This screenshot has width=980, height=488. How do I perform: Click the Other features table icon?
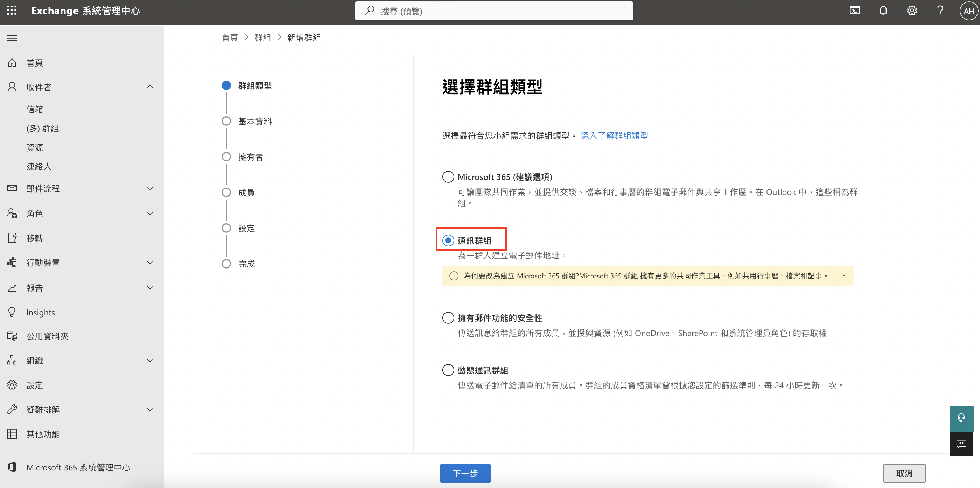[x=12, y=434]
